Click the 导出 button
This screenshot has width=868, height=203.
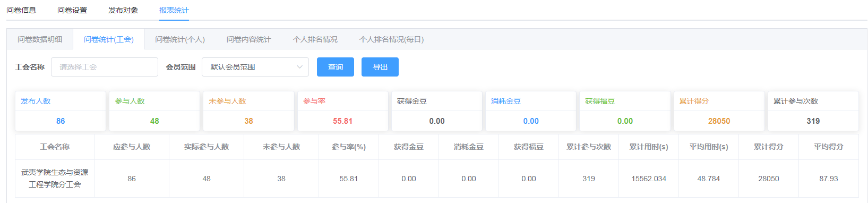(380, 67)
